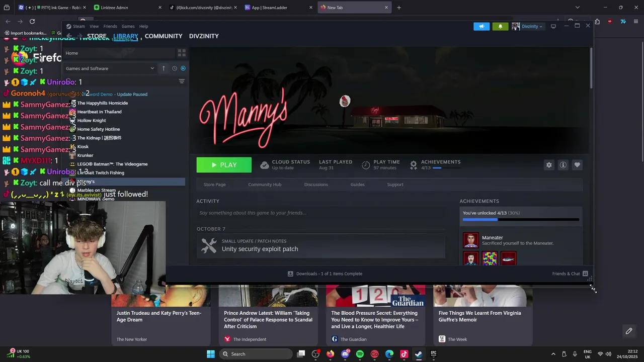Image resolution: width=644 pixels, height=362 pixels.
Task: Click the Play Time clock icon
Action: (366, 165)
